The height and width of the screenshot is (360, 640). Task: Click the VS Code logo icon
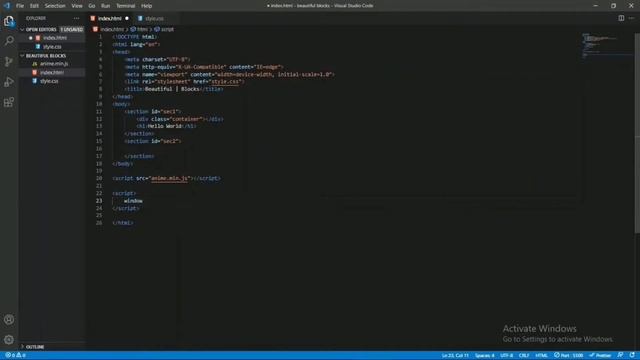7,6
